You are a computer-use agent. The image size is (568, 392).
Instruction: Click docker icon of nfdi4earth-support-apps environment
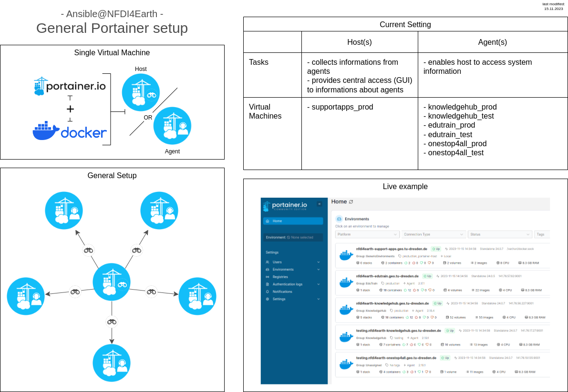[x=346, y=255]
